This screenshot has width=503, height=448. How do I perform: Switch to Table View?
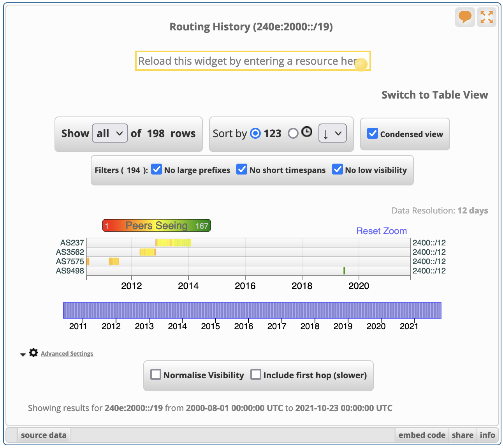(434, 95)
